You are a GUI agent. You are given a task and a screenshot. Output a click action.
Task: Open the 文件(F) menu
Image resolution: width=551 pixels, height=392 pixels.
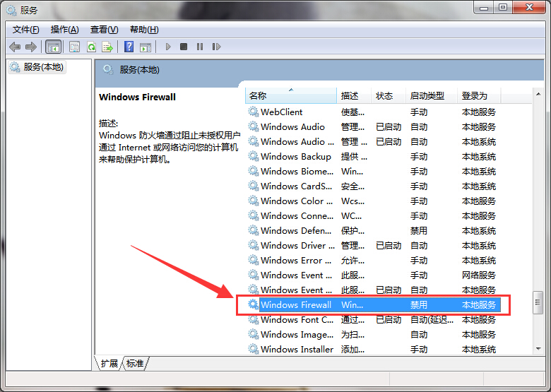[x=26, y=30]
